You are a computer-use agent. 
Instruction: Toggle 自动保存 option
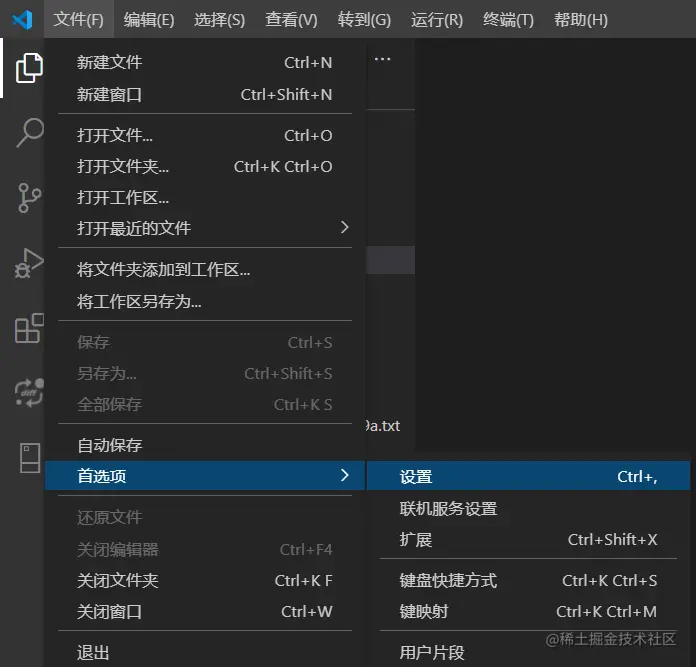(x=205, y=445)
